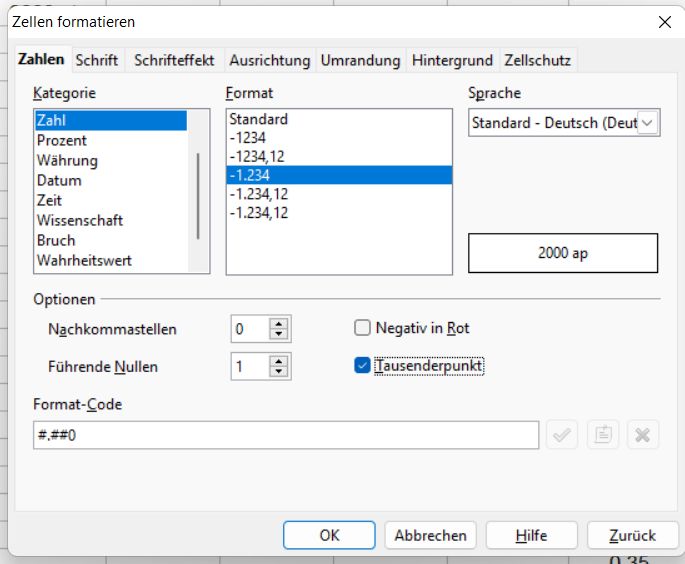Toggle the Negativ in Rot checkbox
685x564 pixels.
click(x=362, y=328)
